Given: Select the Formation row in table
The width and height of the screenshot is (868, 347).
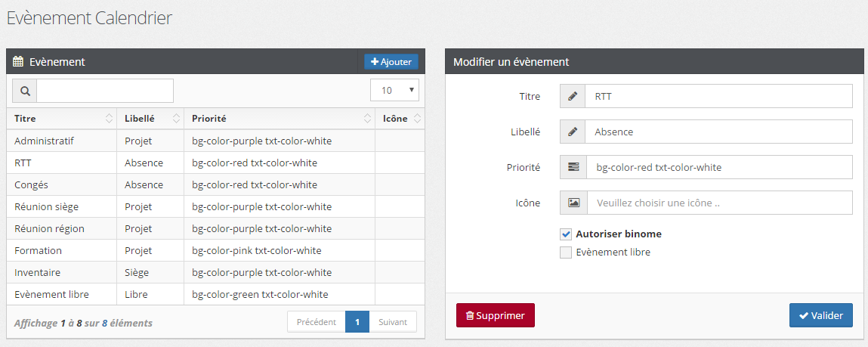Looking at the screenshot, I should (x=39, y=250).
